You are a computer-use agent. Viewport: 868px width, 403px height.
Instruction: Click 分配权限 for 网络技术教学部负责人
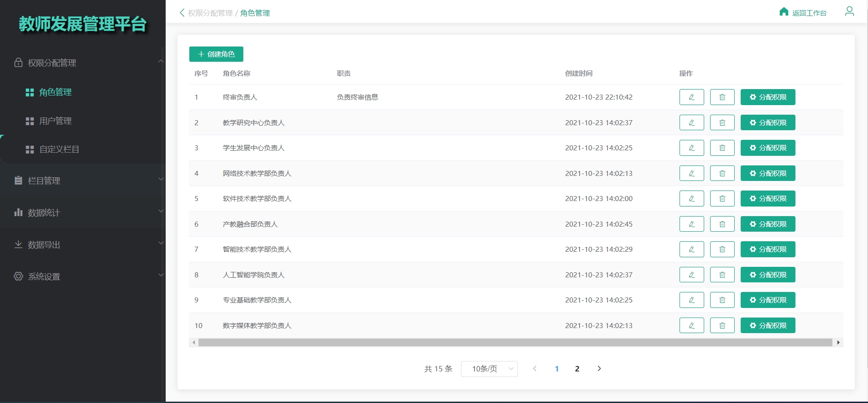[x=768, y=173]
